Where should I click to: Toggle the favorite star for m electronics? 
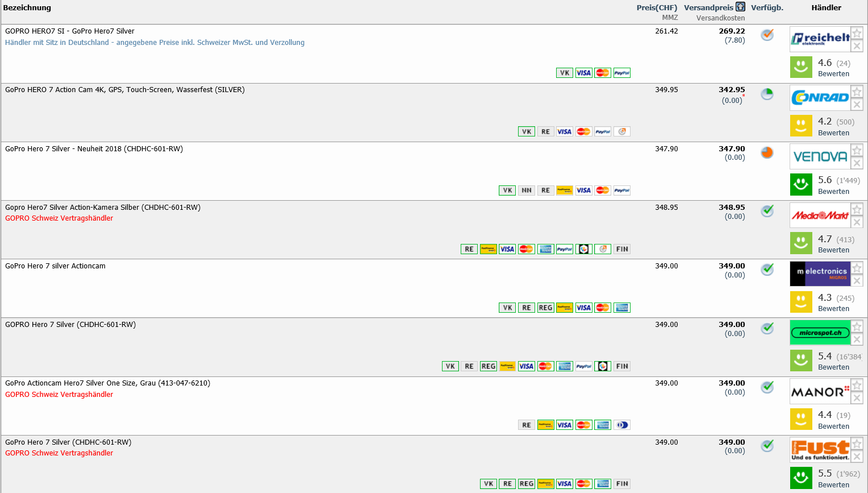coord(857,268)
